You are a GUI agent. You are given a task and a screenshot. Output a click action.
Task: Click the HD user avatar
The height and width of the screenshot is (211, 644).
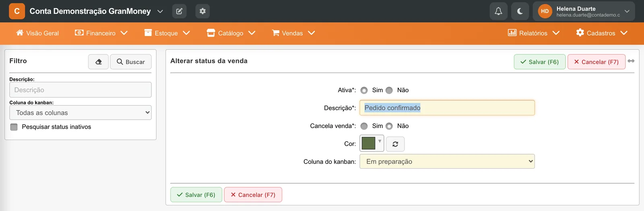[545, 11]
